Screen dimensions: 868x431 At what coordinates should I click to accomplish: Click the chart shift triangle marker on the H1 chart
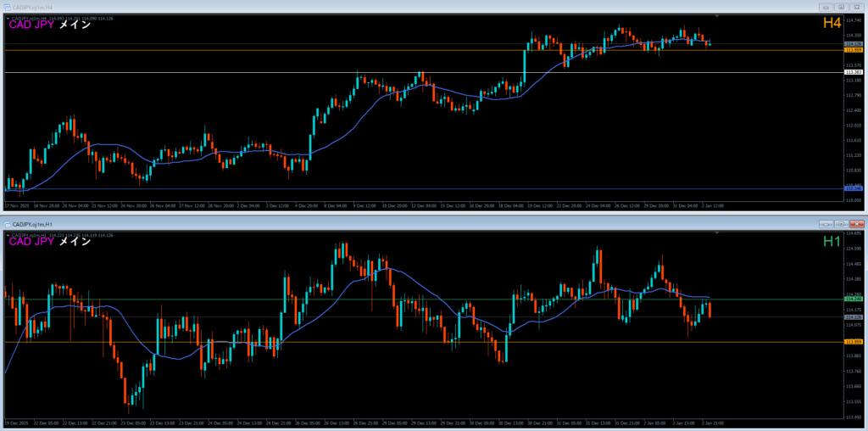click(x=717, y=232)
